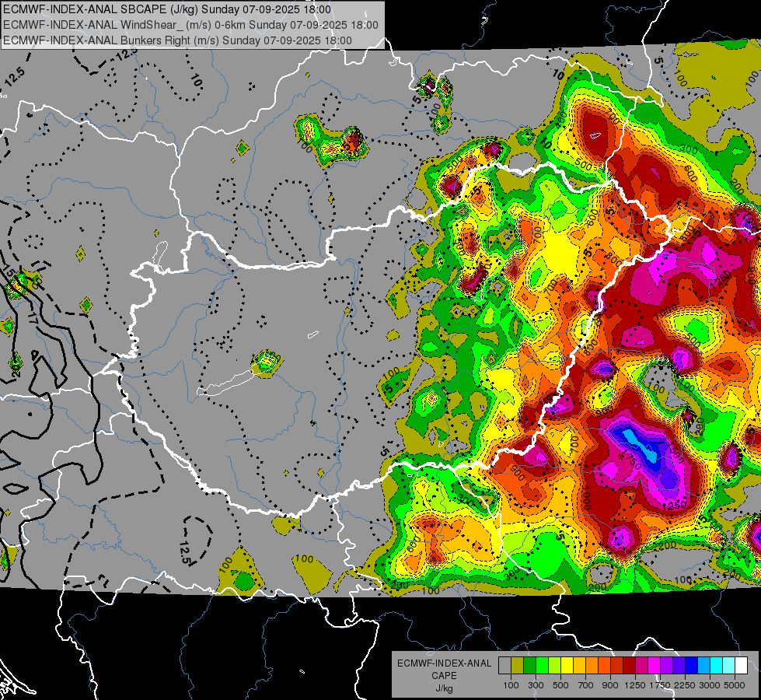Click the 1250 legend scale value

[x=635, y=685]
